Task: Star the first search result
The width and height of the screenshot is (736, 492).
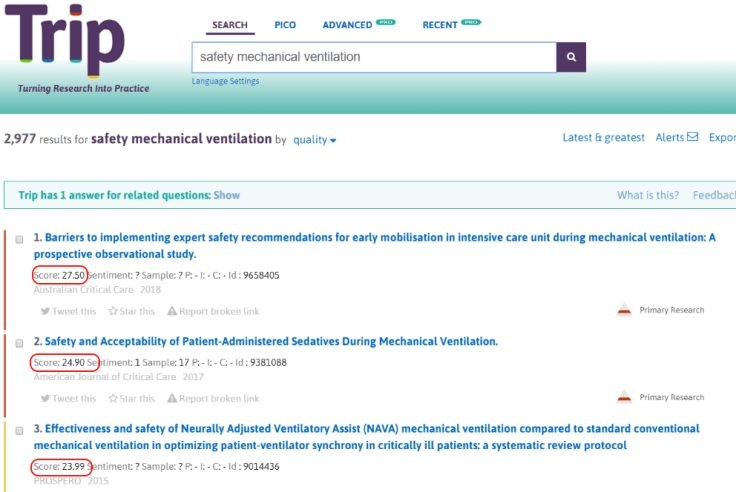Action: coord(131,311)
